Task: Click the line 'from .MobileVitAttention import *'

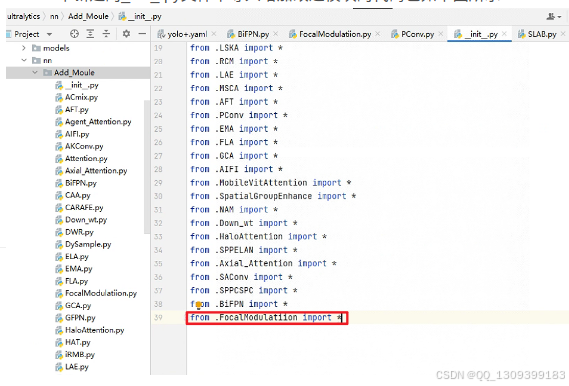Action: point(271,183)
